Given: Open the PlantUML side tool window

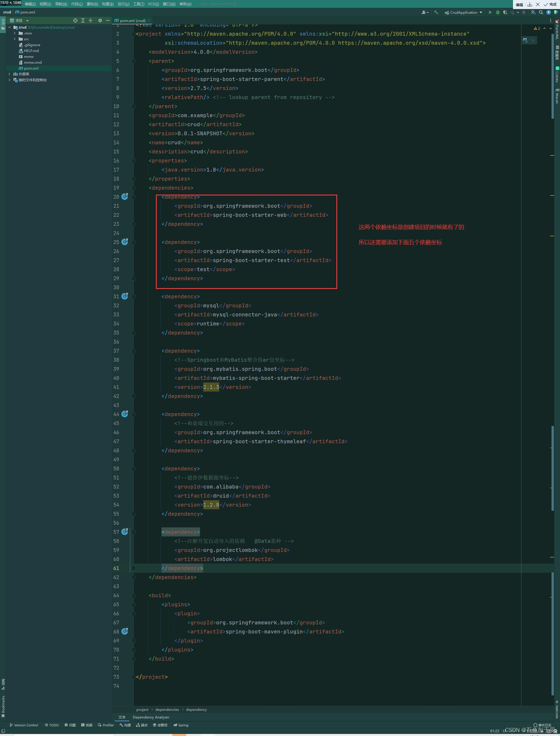Looking at the screenshot, I should click(x=557, y=30).
